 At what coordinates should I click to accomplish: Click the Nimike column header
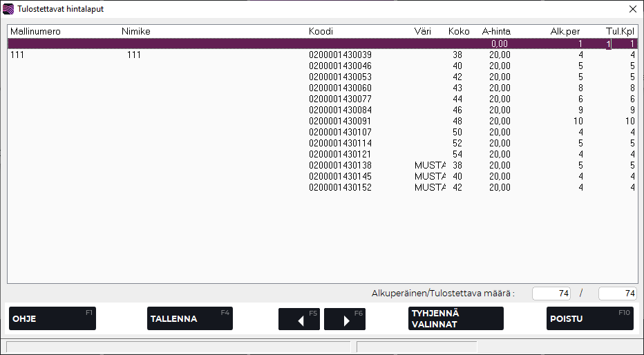coord(135,32)
